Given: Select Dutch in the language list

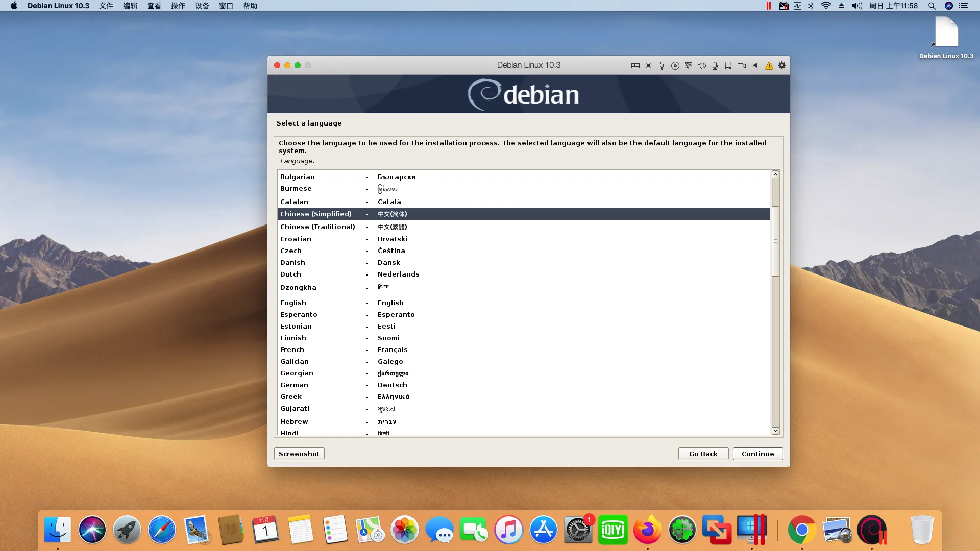Looking at the screenshot, I should 524,274.
